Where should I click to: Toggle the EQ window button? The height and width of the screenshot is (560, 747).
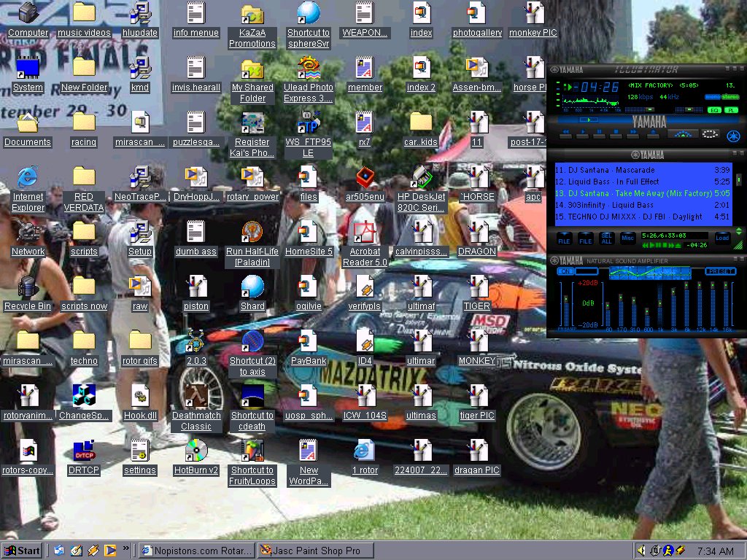click(x=714, y=110)
